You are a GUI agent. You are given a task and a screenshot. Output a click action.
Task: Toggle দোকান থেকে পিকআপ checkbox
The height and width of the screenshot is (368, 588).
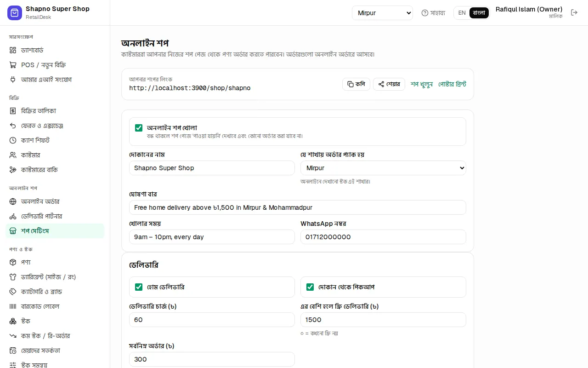[310, 287]
